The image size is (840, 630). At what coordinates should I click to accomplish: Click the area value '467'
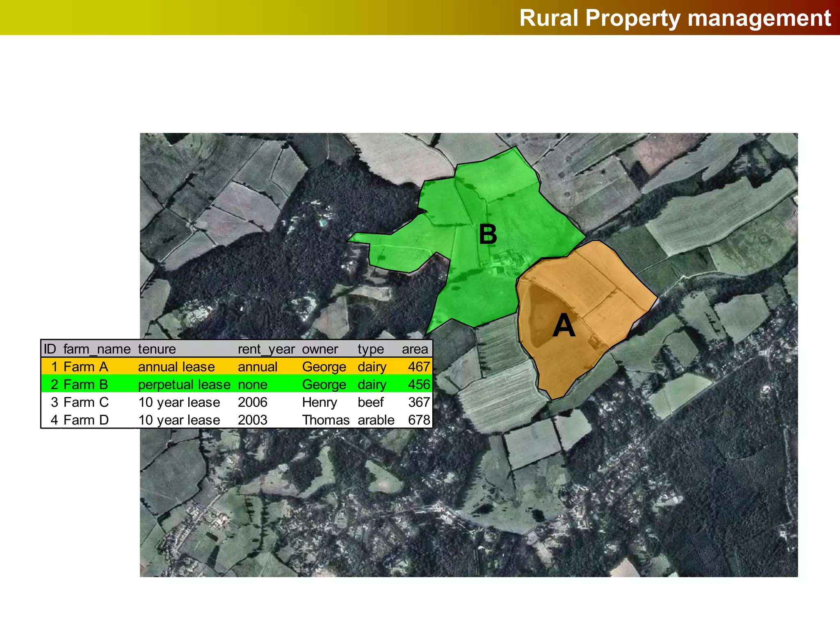(419, 367)
